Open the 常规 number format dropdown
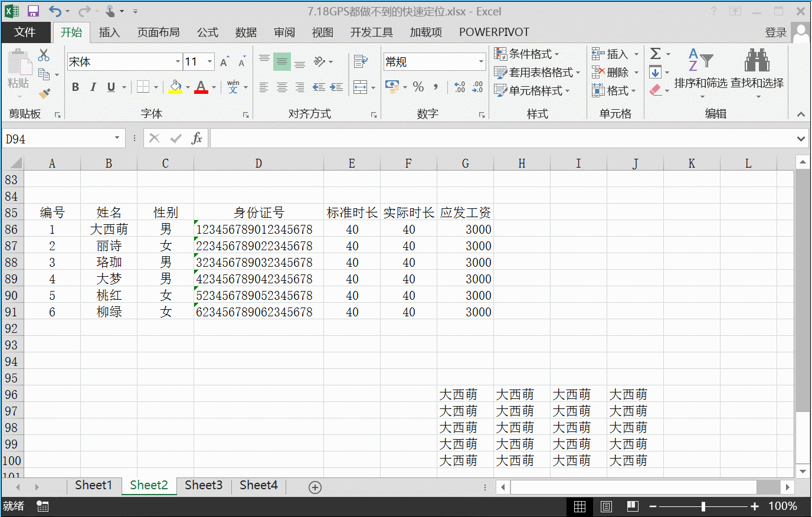The height and width of the screenshot is (517, 812). pos(481,61)
